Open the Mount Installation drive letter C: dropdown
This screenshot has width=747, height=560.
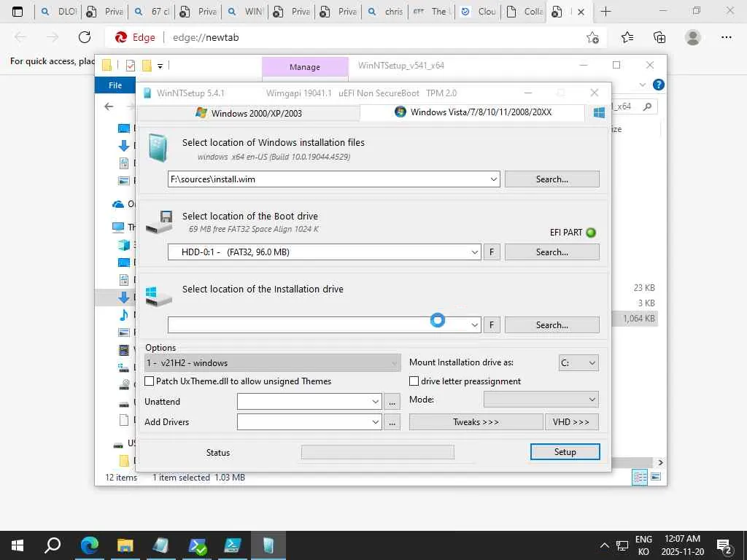click(578, 363)
